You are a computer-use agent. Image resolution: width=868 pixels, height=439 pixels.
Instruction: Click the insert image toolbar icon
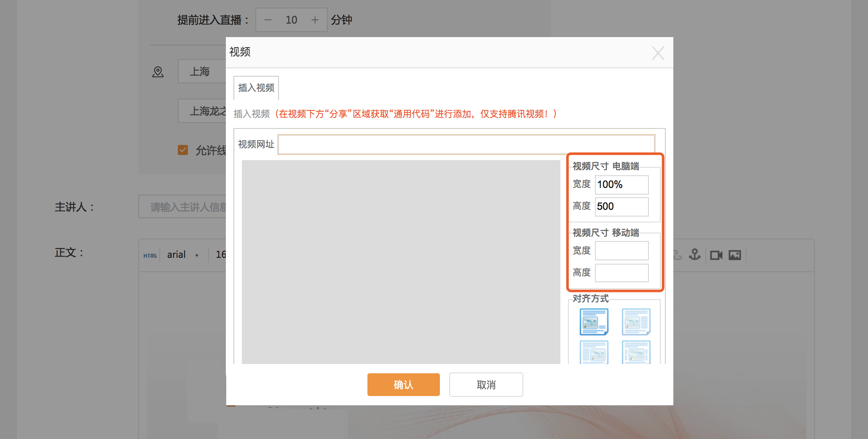click(x=735, y=255)
